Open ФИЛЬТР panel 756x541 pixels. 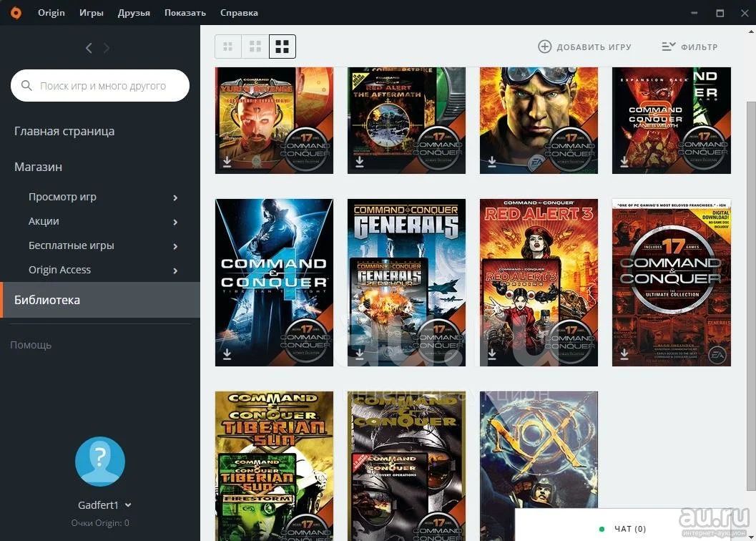[689, 47]
